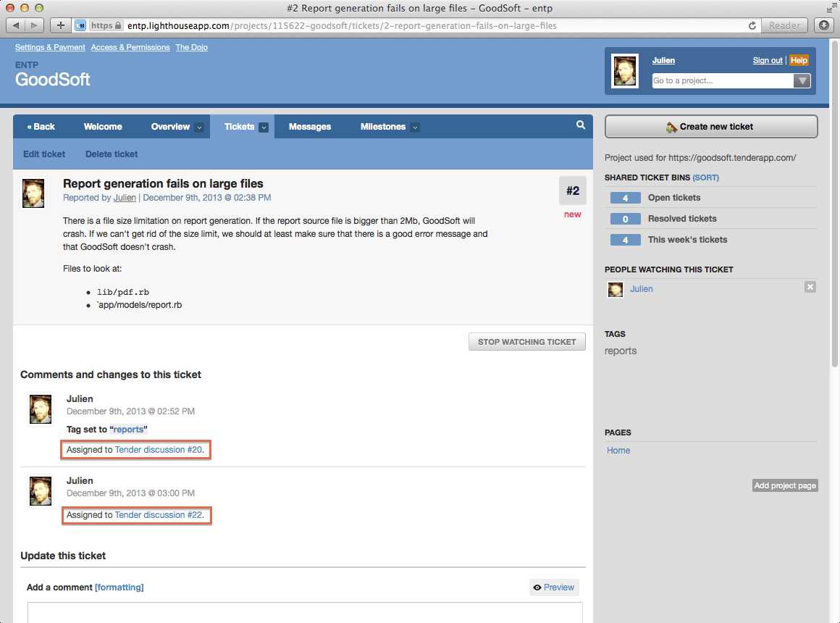Open the Resolved tickets bin

[x=682, y=219]
